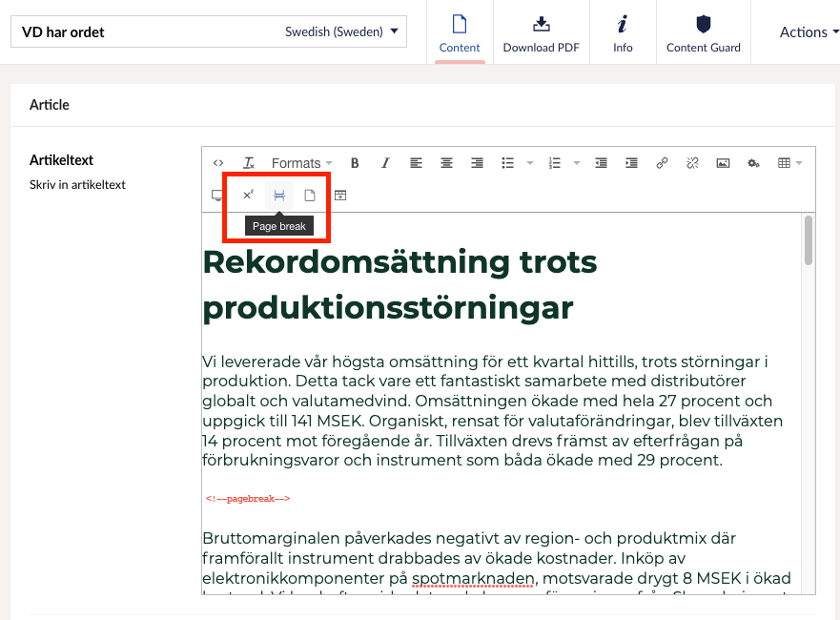Click the clear formatting icon
The image size is (840, 620).
[249, 163]
